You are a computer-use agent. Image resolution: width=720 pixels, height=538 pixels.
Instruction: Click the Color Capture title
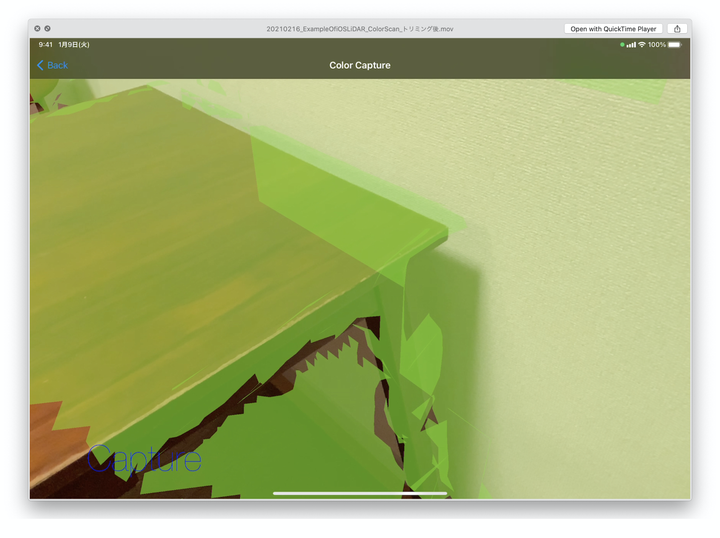(360, 65)
